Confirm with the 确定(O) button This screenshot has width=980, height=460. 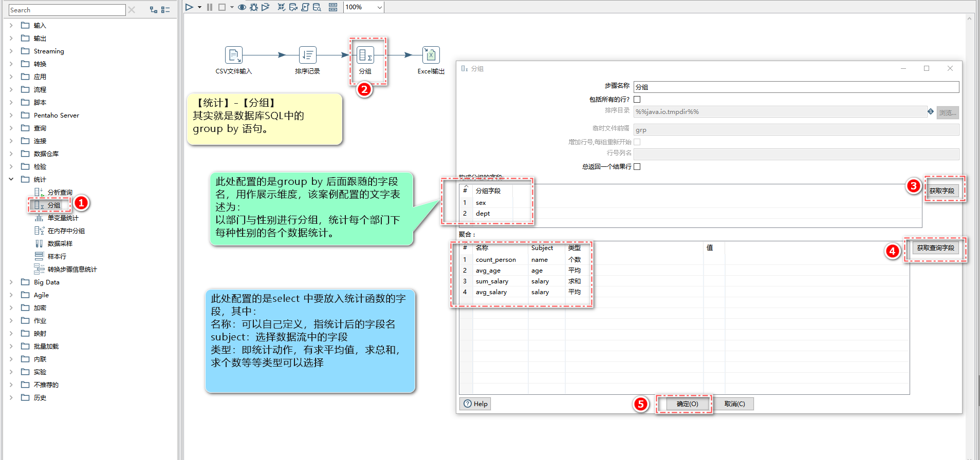688,404
